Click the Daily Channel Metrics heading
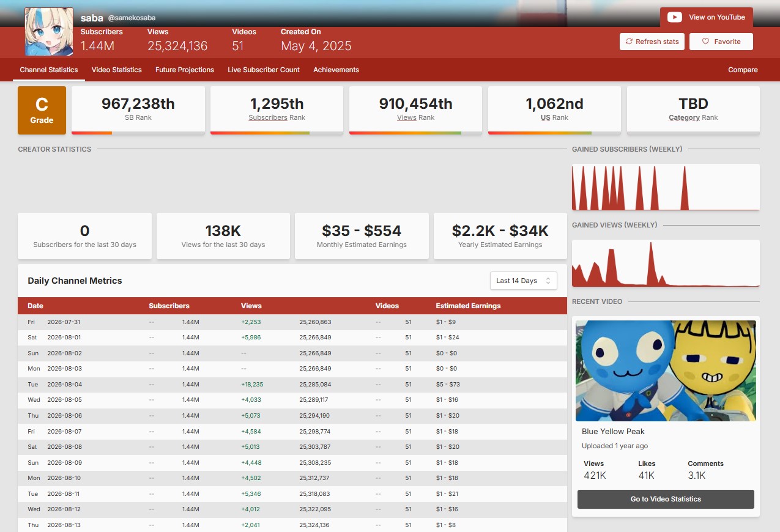The width and height of the screenshot is (780, 532). pyautogui.click(x=75, y=281)
